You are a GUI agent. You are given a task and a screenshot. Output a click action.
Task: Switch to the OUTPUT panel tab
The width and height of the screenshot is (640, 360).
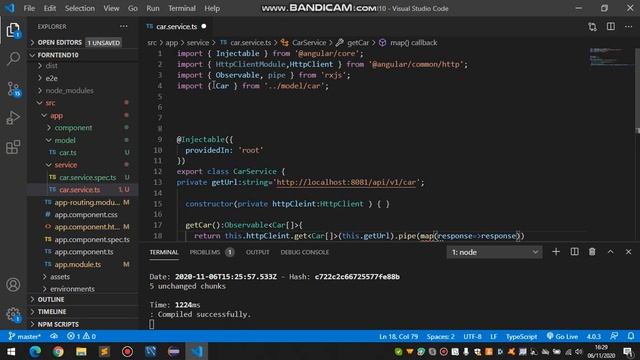coord(257,252)
